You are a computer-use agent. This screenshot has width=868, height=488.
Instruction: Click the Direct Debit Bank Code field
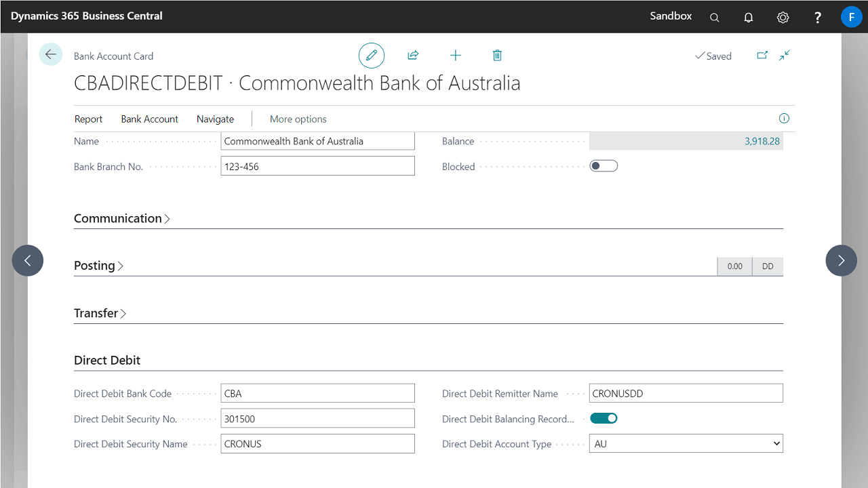[x=317, y=393]
